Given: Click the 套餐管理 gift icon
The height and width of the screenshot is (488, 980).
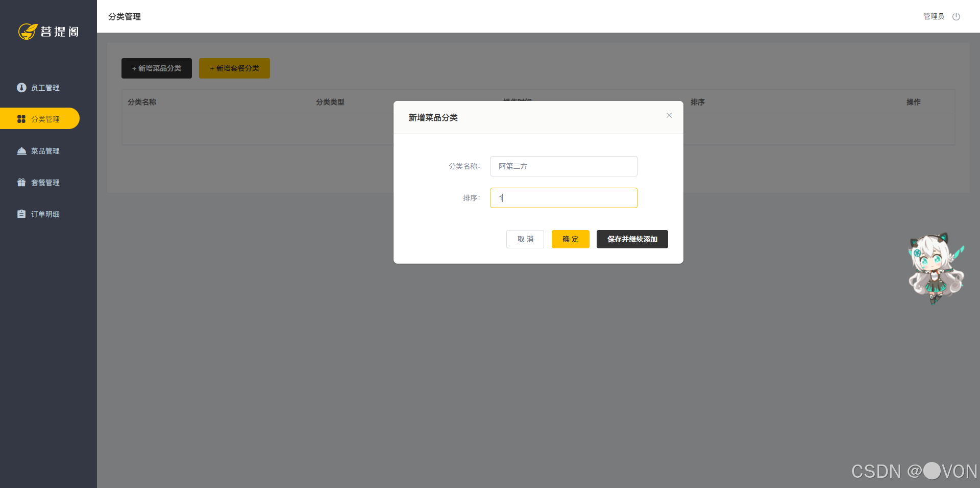Looking at the screenshot, I should [x=21, y=183].
